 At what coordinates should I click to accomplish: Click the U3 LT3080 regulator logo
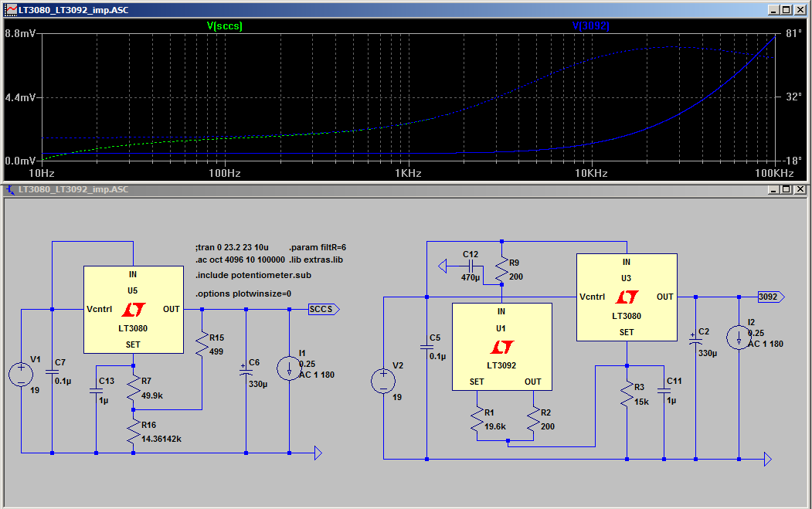click(627, 297)
